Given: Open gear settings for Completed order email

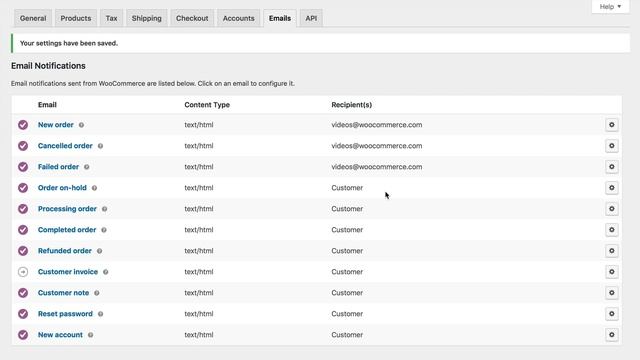Looking at the screenshot, I should pyautogui.click(x=611, y=230).
